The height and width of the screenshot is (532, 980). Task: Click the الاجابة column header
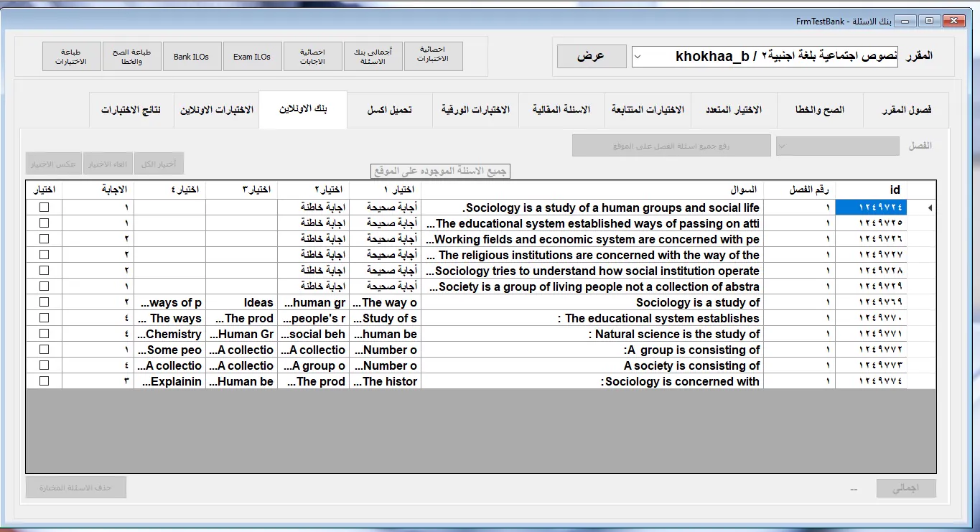click(98, 190)
